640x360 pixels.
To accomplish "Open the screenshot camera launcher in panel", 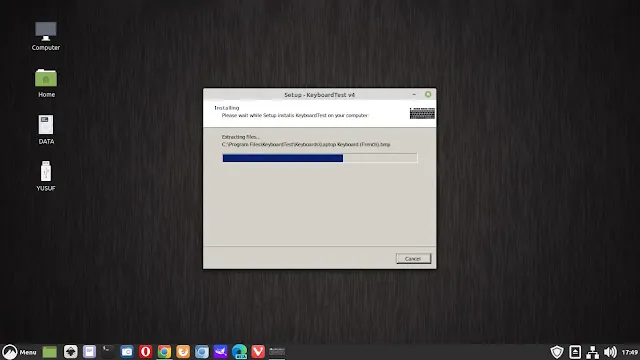I will point(127,352).
